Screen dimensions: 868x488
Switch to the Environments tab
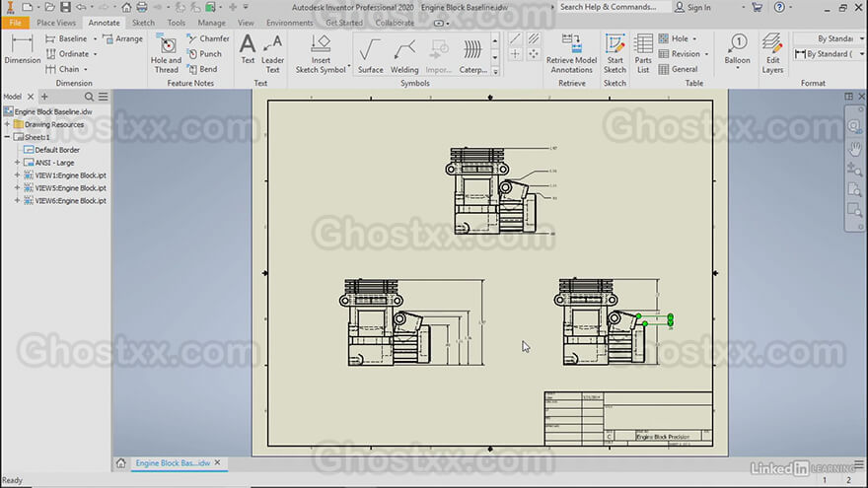point(290,23)
